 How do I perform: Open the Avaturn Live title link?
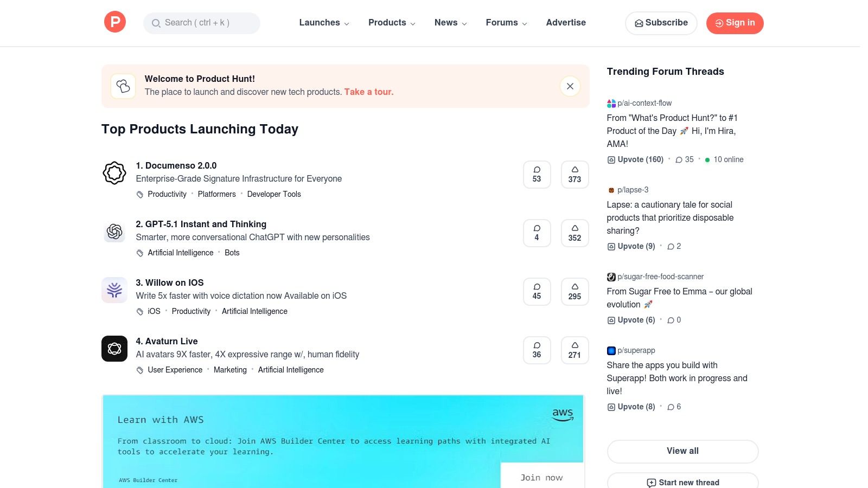pos(167,342)
